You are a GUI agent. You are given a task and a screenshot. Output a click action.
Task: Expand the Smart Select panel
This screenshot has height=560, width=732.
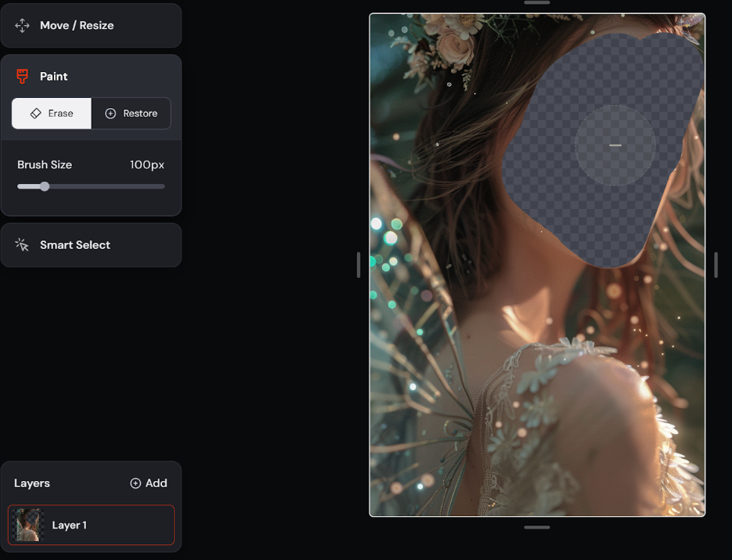coord(91,245)
